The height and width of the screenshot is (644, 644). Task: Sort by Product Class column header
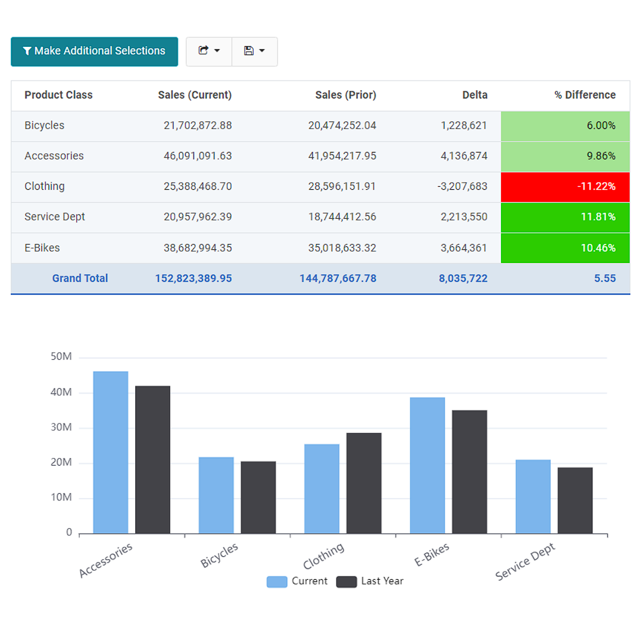58,95
